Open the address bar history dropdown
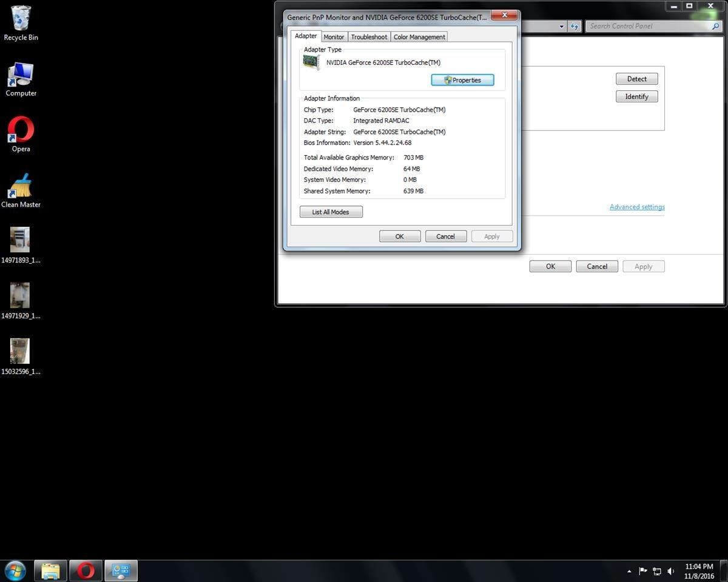Image resolution: width=728 pixels, height=582 pixels. tap(562, 26)
